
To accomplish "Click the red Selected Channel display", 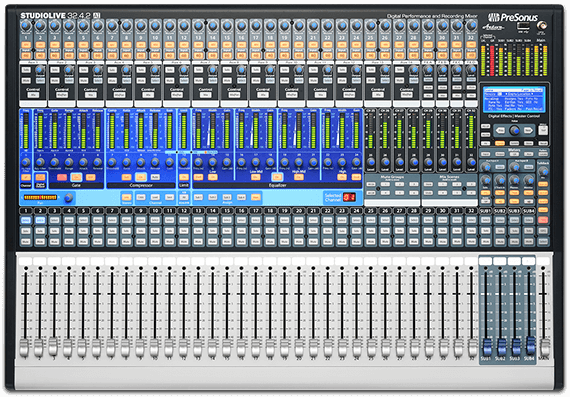I will pos(349,197).
